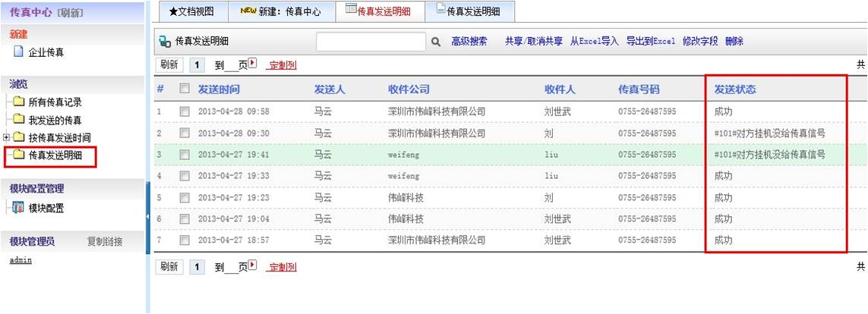Click the [刷新] link beside 传真中心
This screenshot has width=868, height=314.
point(70,12)
